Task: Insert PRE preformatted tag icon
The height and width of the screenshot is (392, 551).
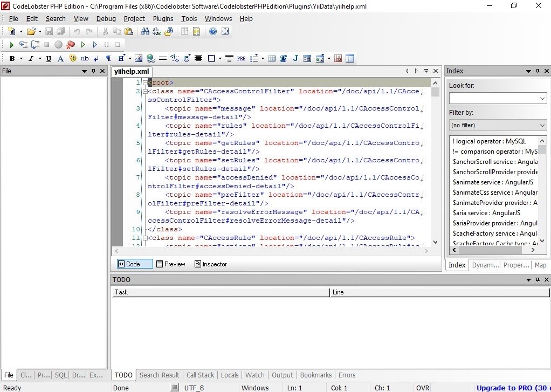Action: point(241,58)
